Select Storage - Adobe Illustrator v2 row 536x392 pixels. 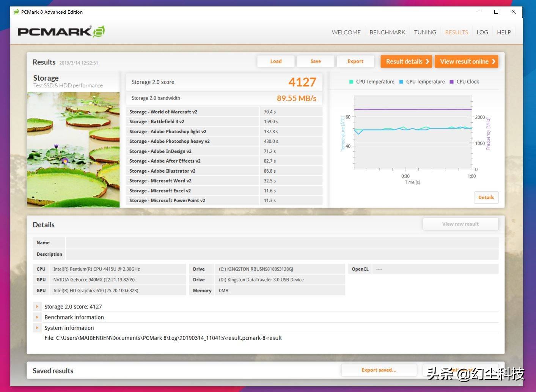point(224,171)
